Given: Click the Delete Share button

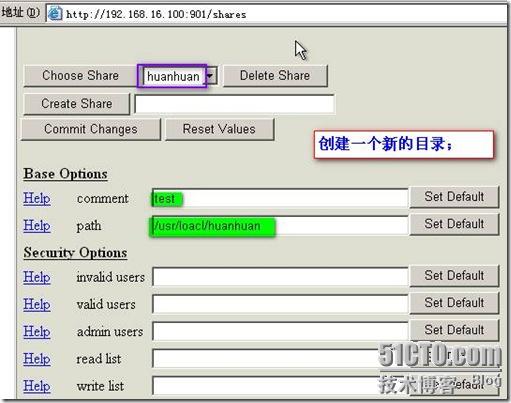Looking at the screenshot, I should 275,76.
